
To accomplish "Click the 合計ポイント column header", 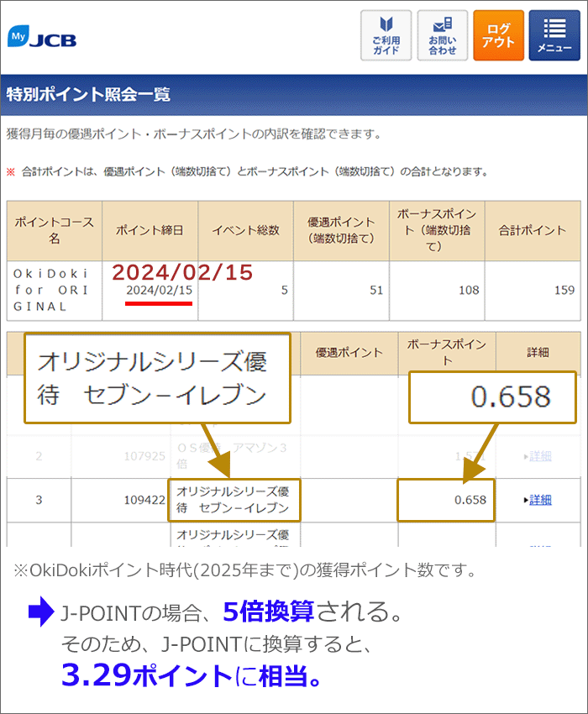I will click(533, 230).
